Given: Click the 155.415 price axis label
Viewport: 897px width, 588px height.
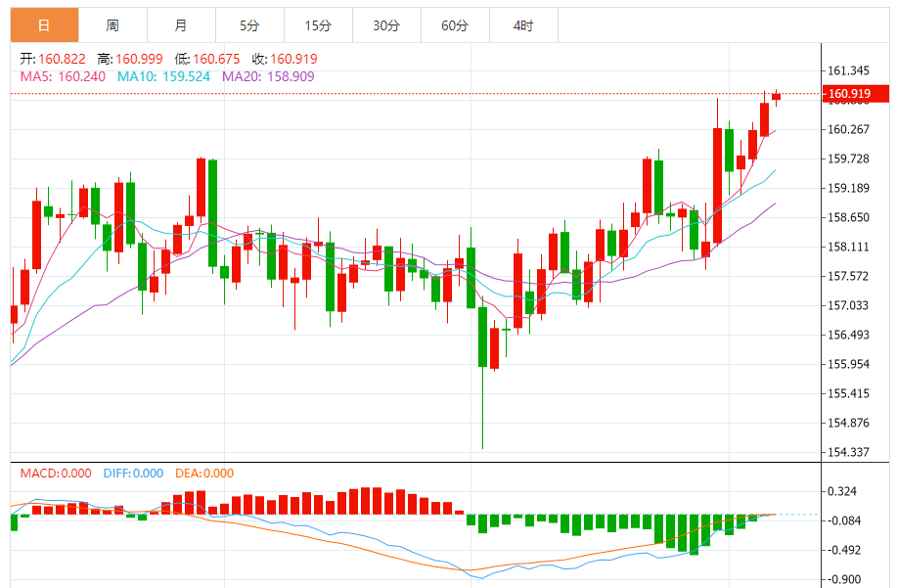Looking at the screenshot, I should [x=848, y=393].
